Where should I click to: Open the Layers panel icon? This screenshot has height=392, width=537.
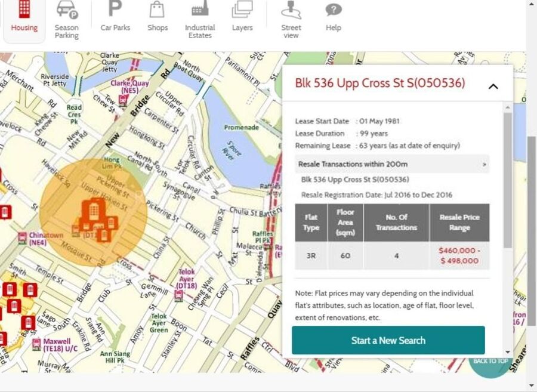click(242, 17)
